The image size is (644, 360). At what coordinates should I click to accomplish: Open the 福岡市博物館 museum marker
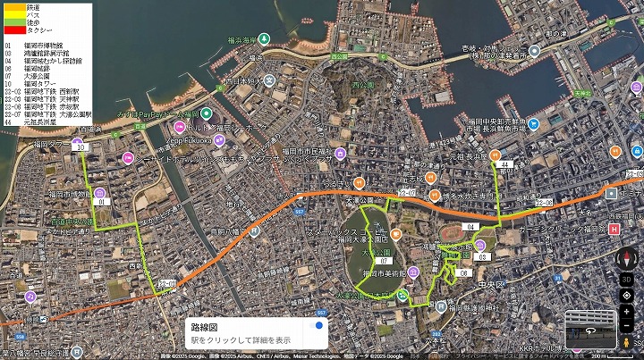point(99,193)
